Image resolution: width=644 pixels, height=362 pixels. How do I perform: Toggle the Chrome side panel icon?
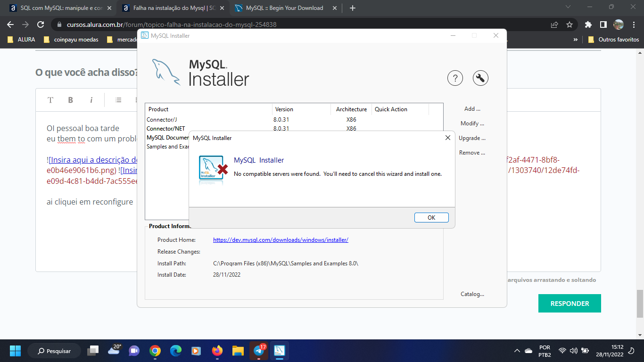tap(603, 25)
